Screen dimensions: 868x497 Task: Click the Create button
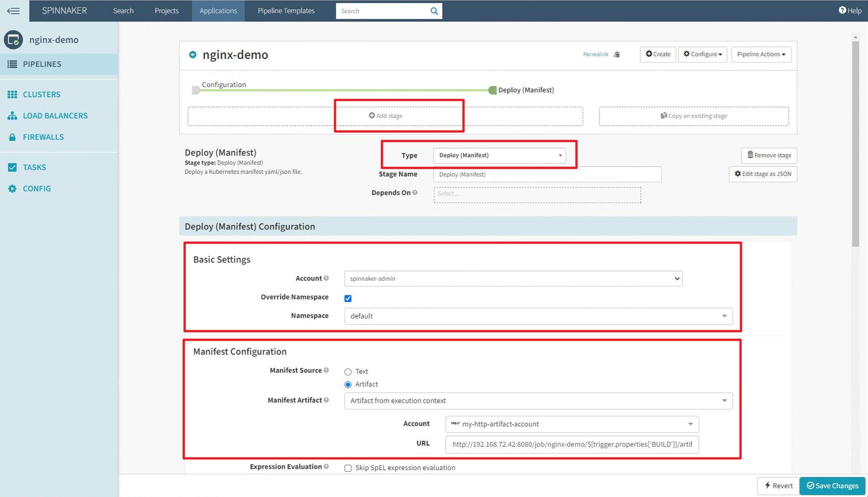pos(657,54)
